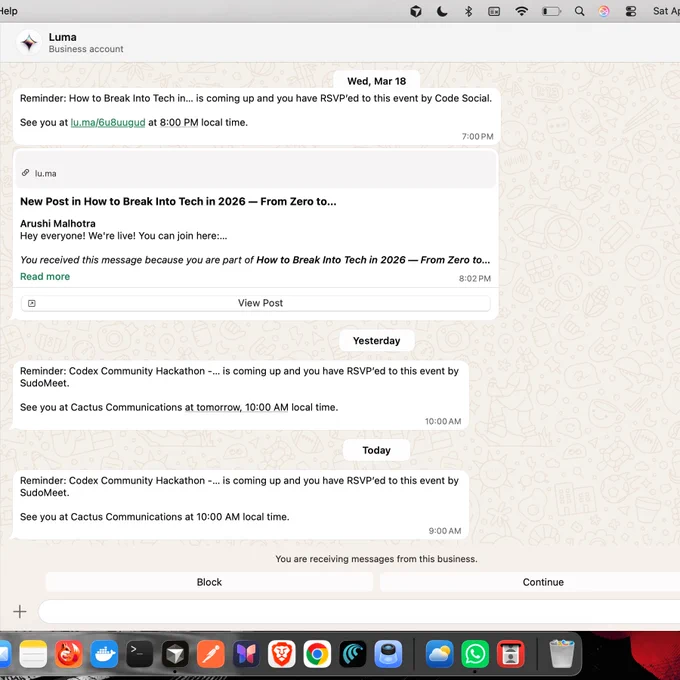680x680 pixels.
Task: Open the Wi-Fi menu bar icon
Action: click(x=521, y=11)
